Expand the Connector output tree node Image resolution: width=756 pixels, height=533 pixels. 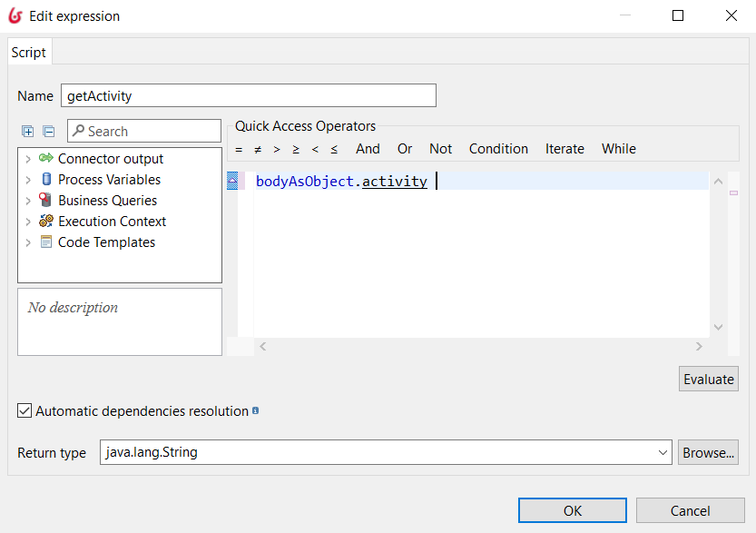coord(28,159)
